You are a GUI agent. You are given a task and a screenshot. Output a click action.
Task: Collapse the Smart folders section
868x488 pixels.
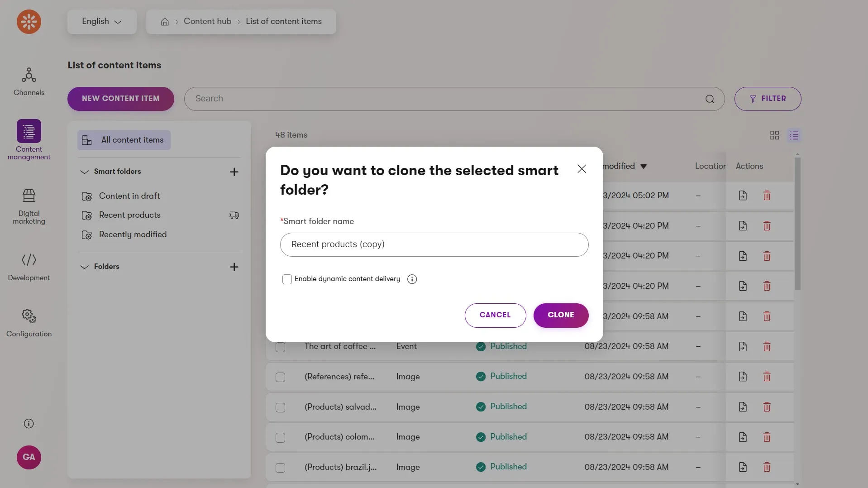(x=84, y=172)
